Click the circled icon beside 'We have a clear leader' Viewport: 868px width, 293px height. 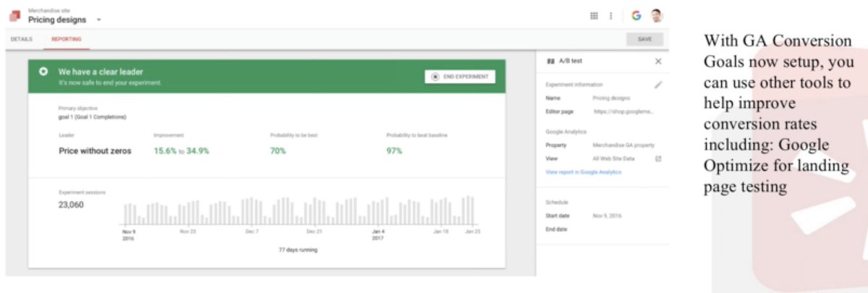coord(43,72)
